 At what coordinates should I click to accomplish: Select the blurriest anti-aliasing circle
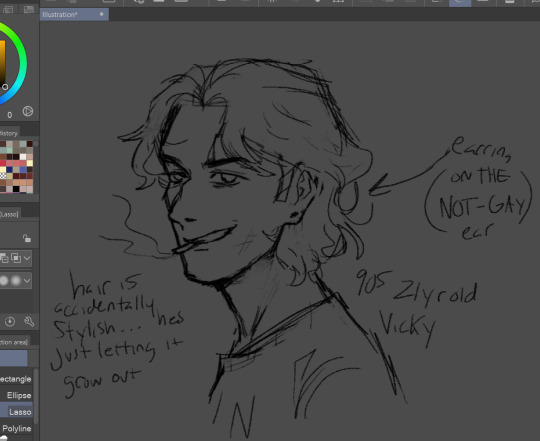coord(16,281)
